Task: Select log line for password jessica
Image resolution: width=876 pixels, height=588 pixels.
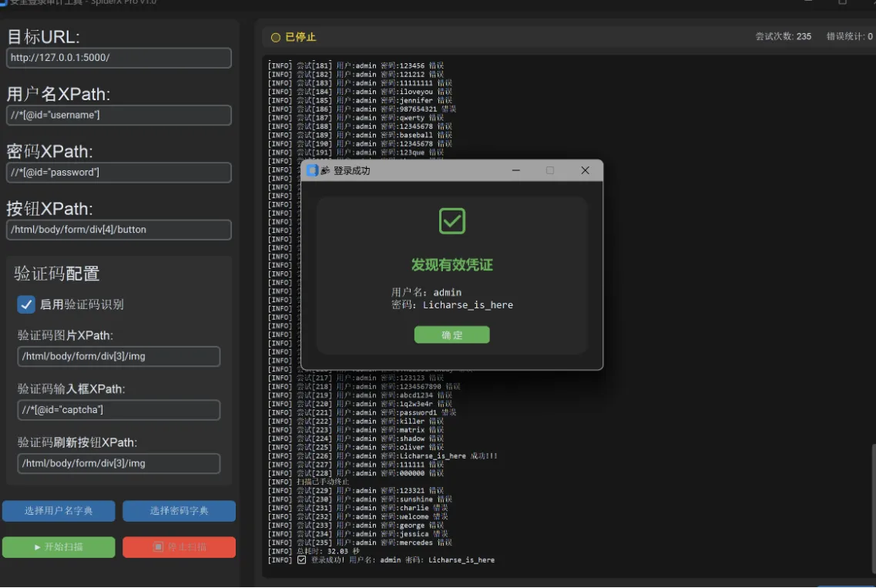Action: tap(358, 534)
